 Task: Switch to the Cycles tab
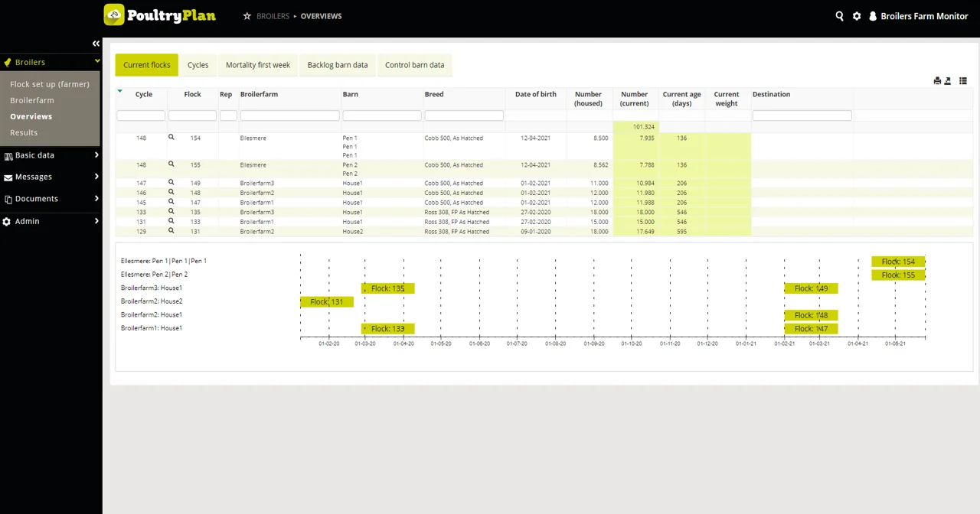(x=198, y=65)
